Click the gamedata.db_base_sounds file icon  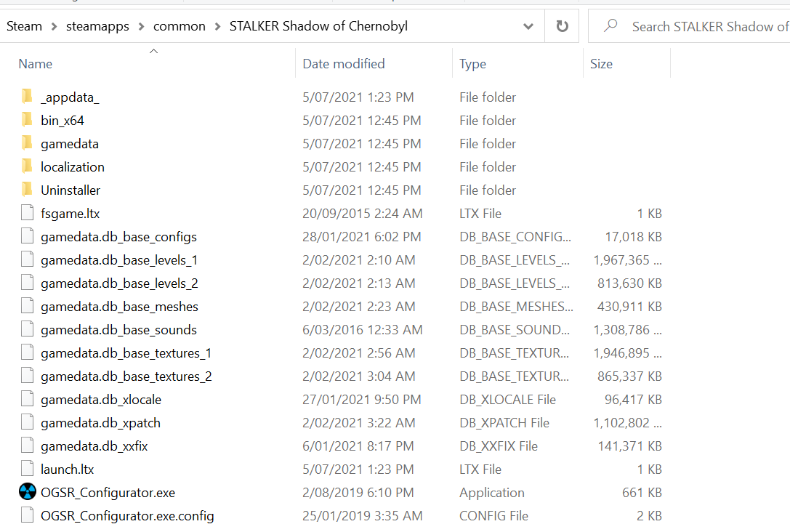[x=27, y=329]
